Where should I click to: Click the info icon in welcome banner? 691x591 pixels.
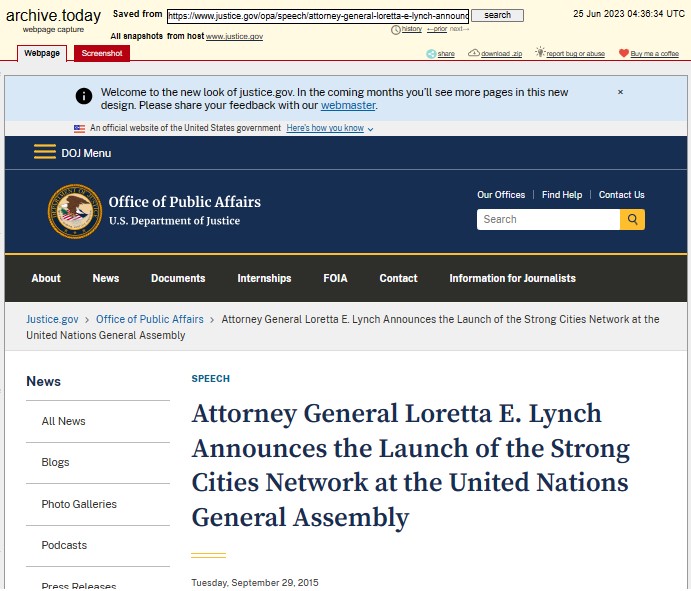[x=84, y=96]
